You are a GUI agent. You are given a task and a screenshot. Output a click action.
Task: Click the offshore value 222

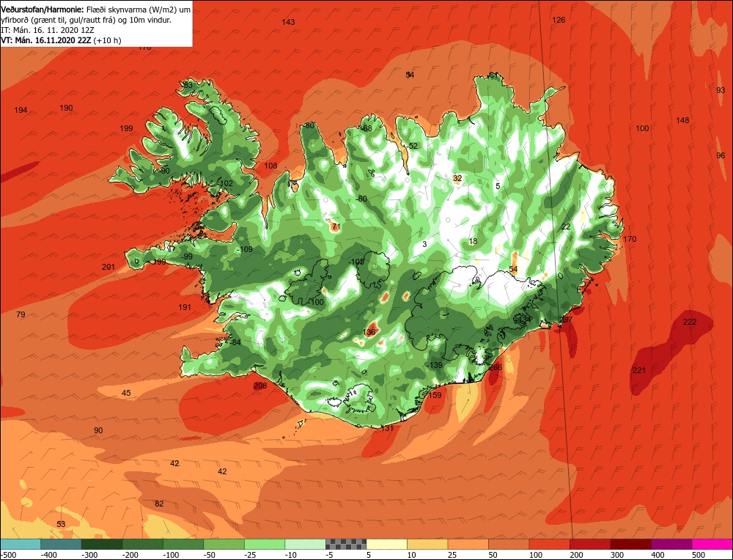(x=690, y=322)
